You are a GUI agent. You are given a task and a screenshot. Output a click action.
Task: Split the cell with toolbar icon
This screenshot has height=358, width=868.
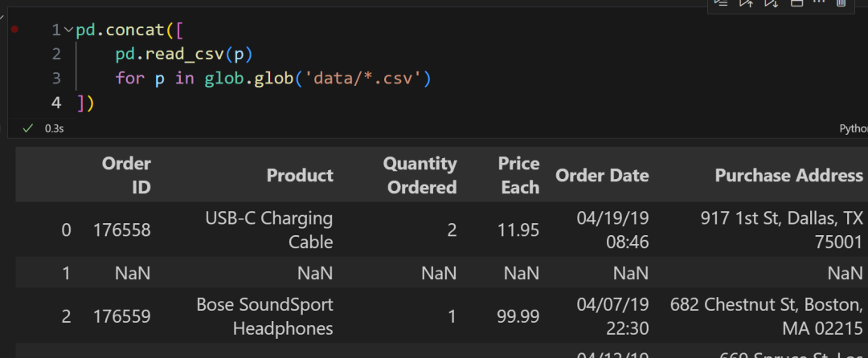point(796,2)
